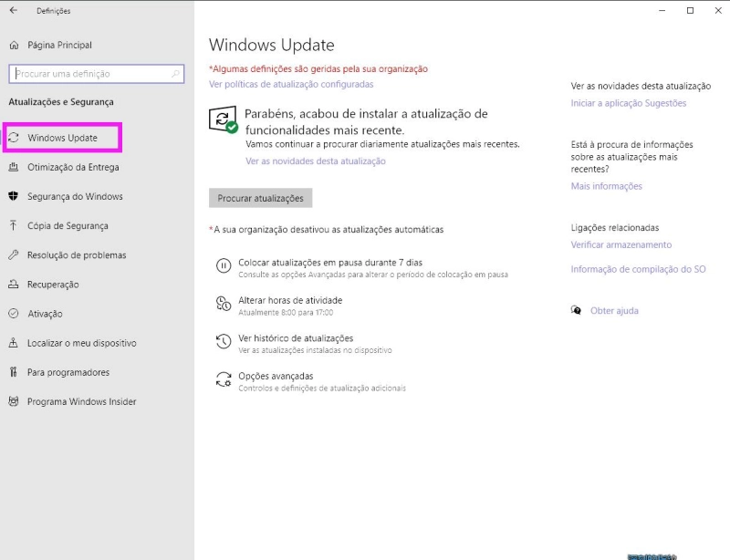Click the Opções avançadas gear-sync icon
Viewport: 730px width, 560px height.
click(x=223, y=379)
